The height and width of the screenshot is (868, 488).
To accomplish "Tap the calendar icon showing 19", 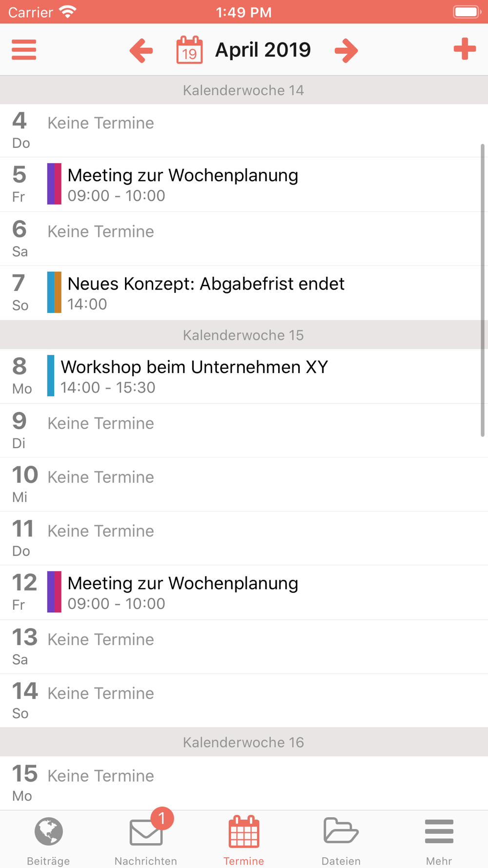I will [189, 49].
